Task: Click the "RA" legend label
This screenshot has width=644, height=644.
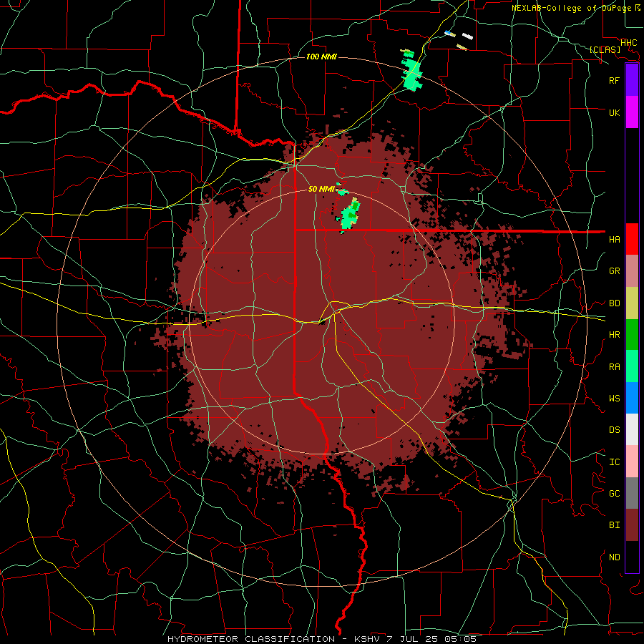Action: 614,367
